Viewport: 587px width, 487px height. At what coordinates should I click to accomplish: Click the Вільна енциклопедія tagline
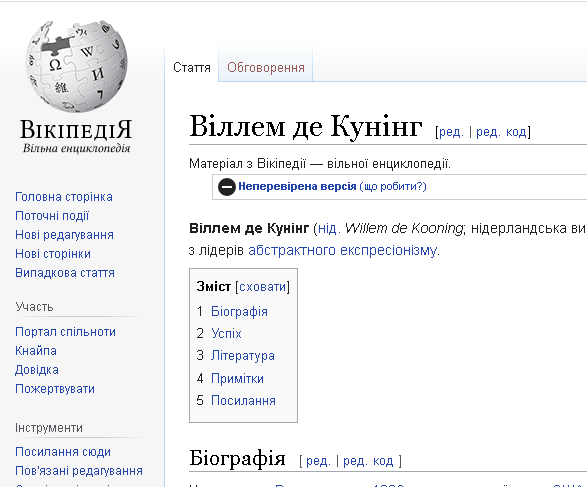click(76, 148)
